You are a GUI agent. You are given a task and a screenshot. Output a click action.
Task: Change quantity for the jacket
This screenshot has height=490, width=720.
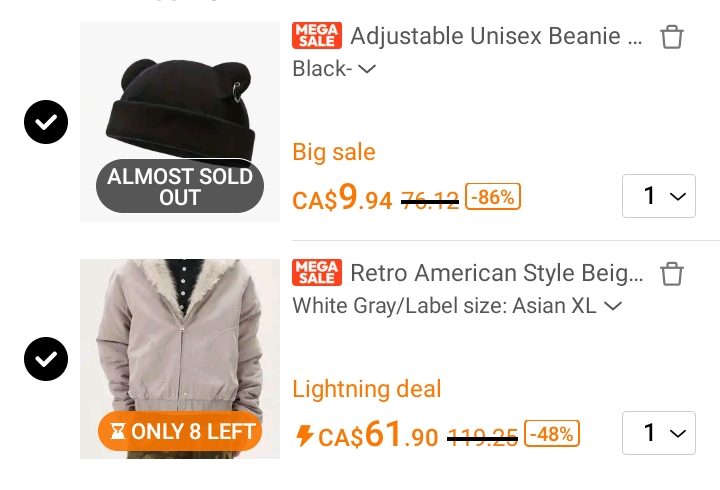coord(659,433)
